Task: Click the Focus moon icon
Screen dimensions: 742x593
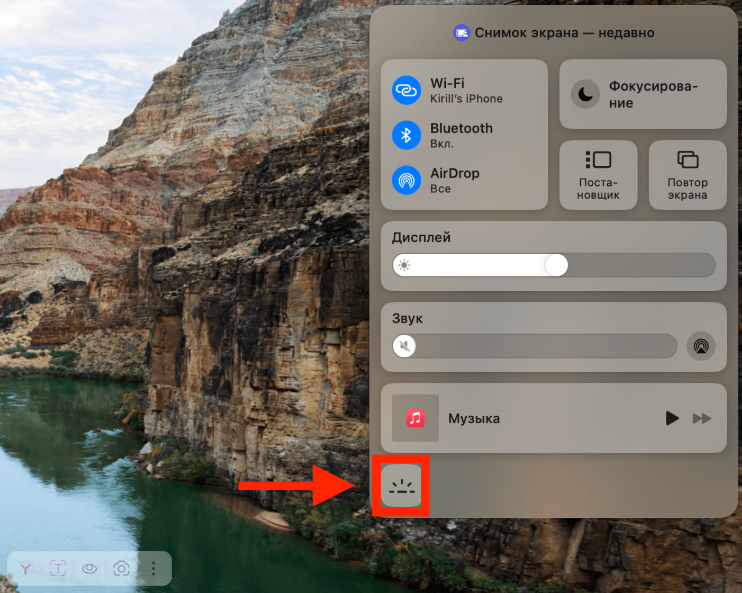Action: pos(584,94)
